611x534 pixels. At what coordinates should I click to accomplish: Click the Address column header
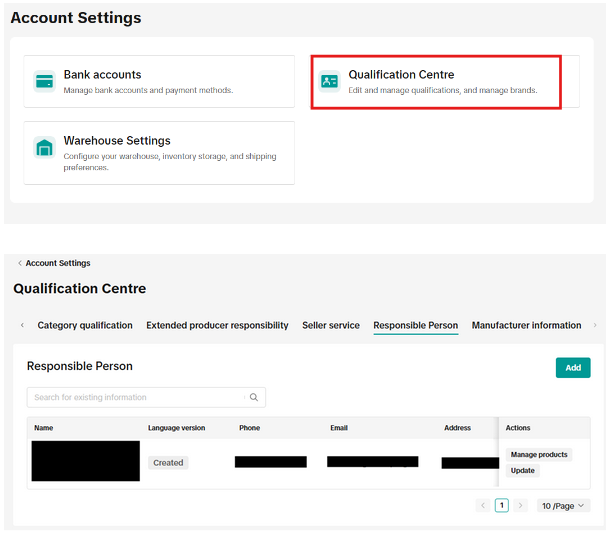pyautogui.click(x=457, y=428)
